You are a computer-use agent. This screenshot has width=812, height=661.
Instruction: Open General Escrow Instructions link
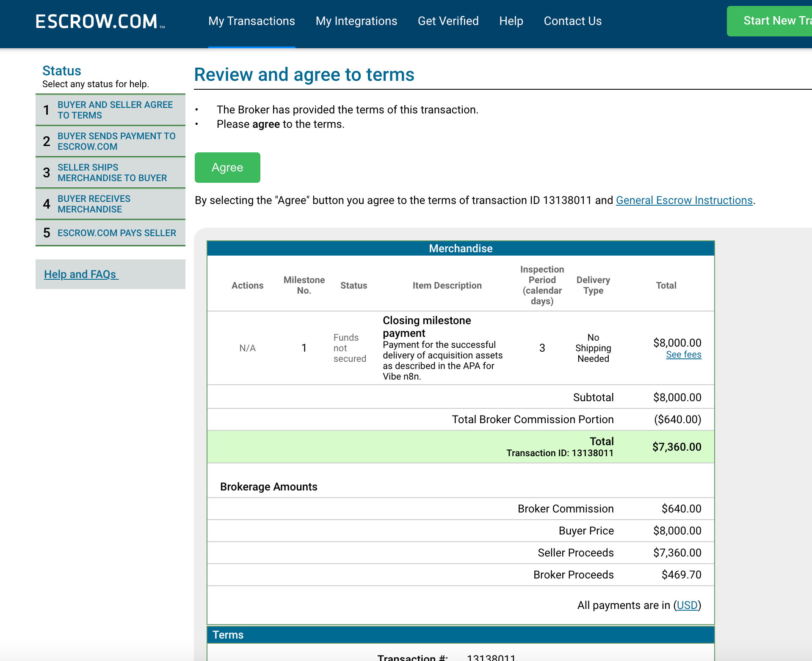pos(684,200)
